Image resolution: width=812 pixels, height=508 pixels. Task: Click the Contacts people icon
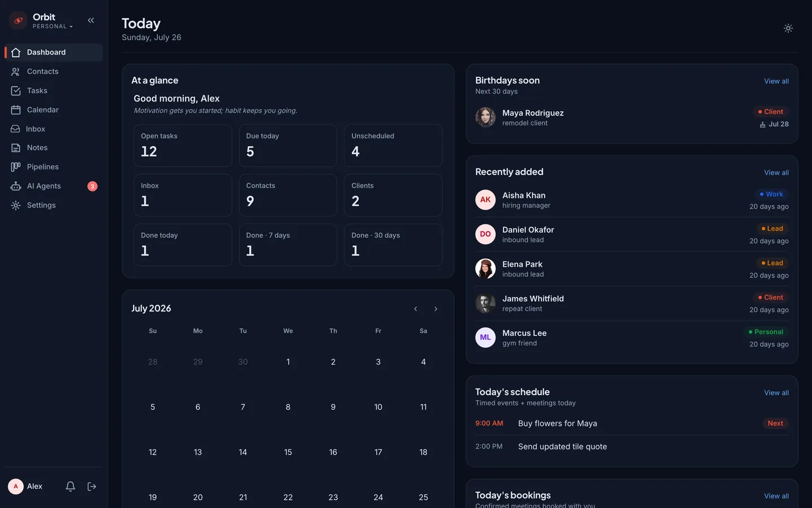pos(16,72)
